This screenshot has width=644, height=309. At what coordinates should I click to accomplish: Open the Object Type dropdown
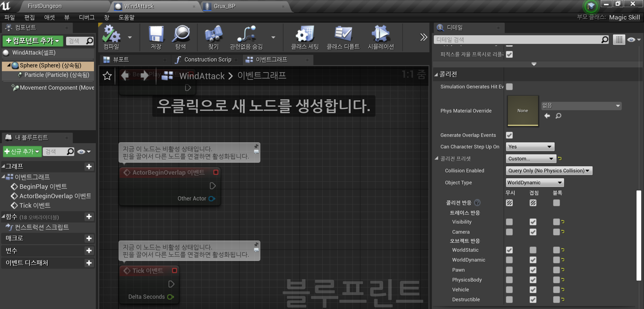[534, 182]
